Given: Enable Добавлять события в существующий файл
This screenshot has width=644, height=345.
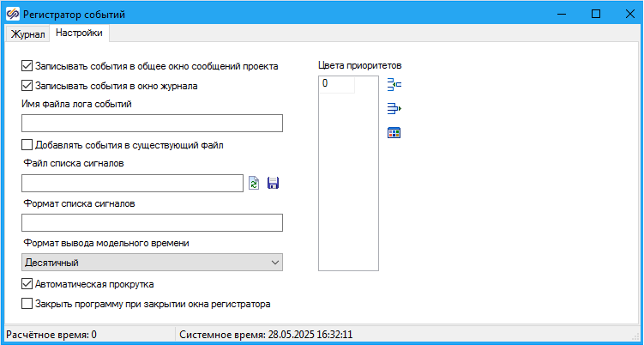Looking at the screenshot, I should 27,145.
